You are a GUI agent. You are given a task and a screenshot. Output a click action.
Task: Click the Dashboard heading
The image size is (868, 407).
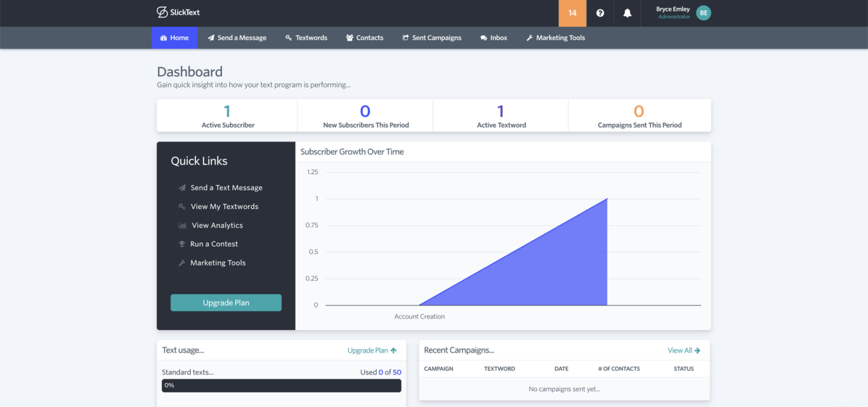coord(190,72)
